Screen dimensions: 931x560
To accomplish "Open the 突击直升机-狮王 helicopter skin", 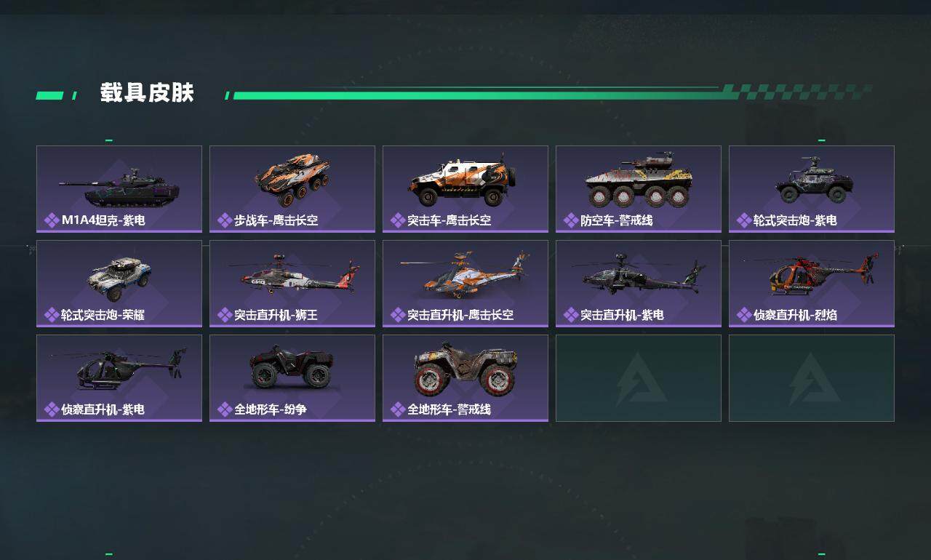I will (x=292, y=284).
